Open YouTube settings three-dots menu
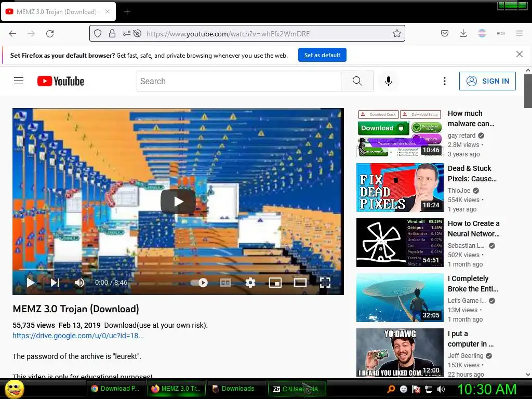Viewport: 532px width, 399px height. click(x=445, y=81)
